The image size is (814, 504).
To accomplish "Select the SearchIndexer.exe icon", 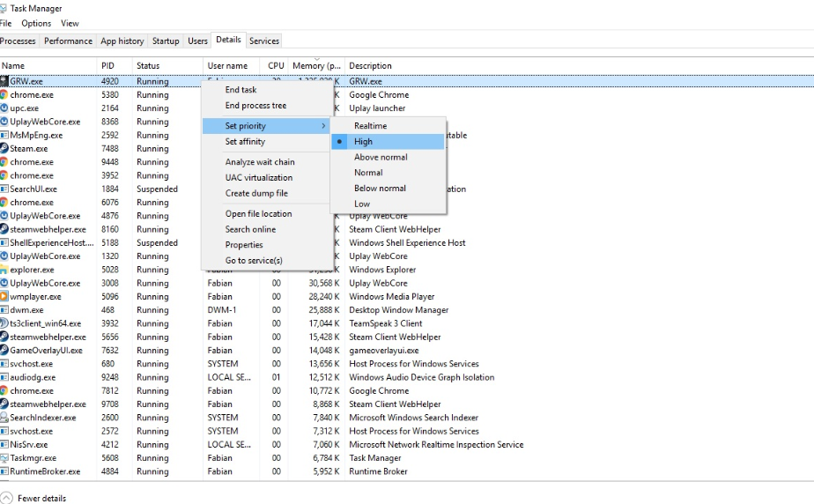I will coord(4,418).
